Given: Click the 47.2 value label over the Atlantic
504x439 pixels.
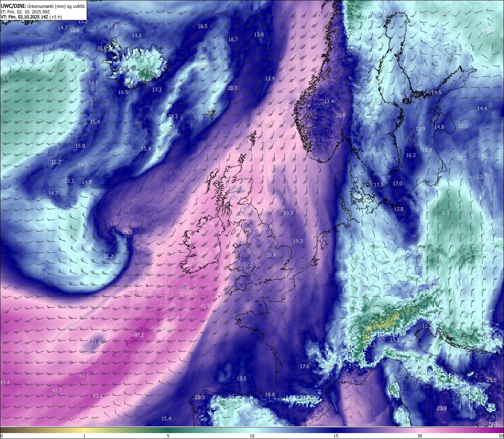Looking at the screenshot, I should click(139, 335).
